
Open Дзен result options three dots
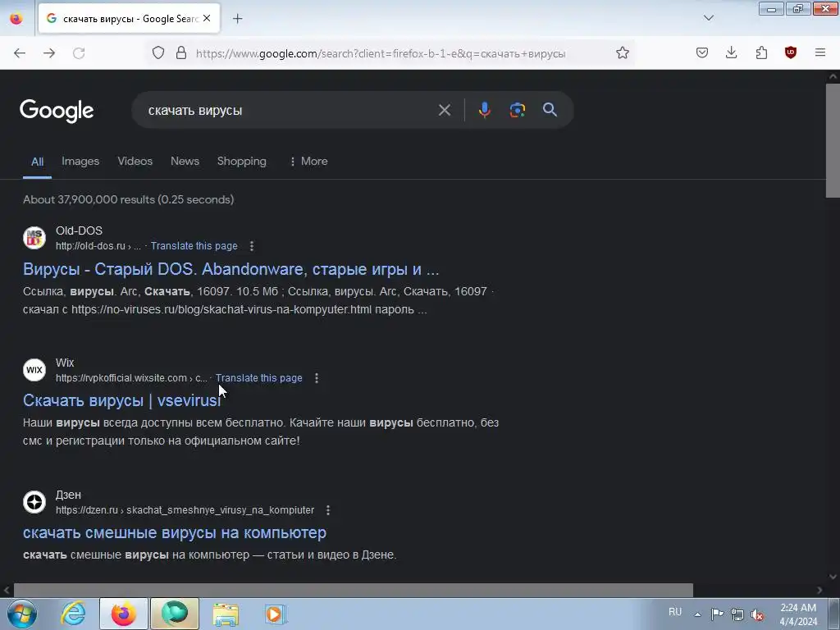[x=328, y=510]
